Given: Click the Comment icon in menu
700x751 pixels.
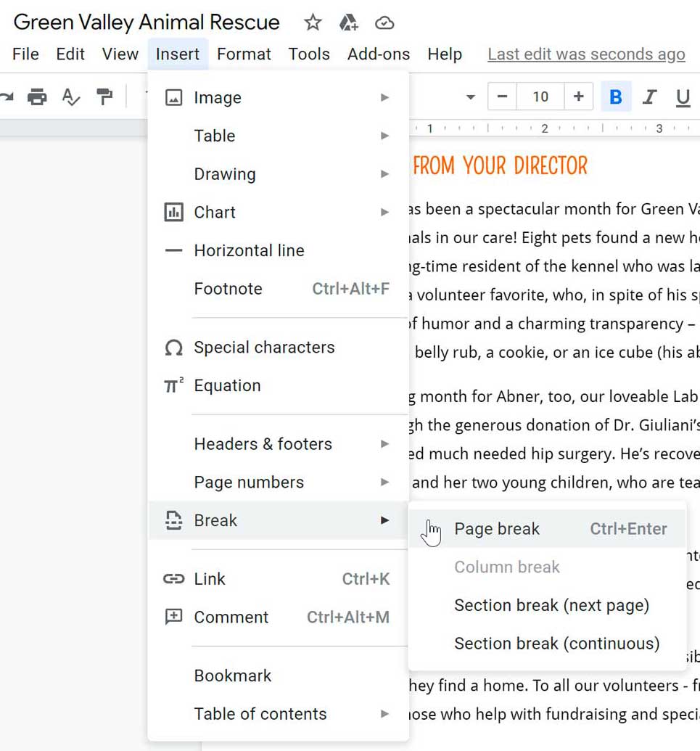Looking at the screenshot, I should point(174,617).
